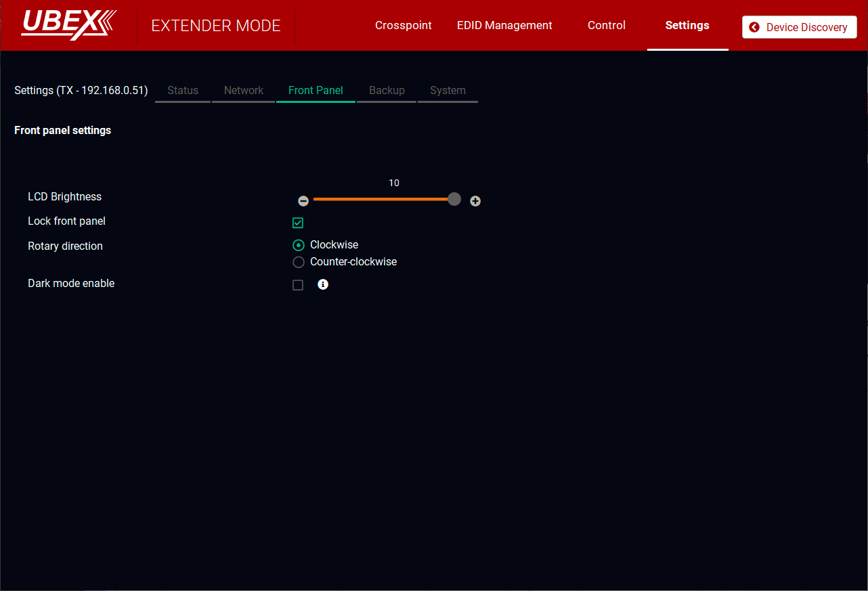
Task: Click the plus icon to increase LCD brightness
Action: click(x=475, y=201)
